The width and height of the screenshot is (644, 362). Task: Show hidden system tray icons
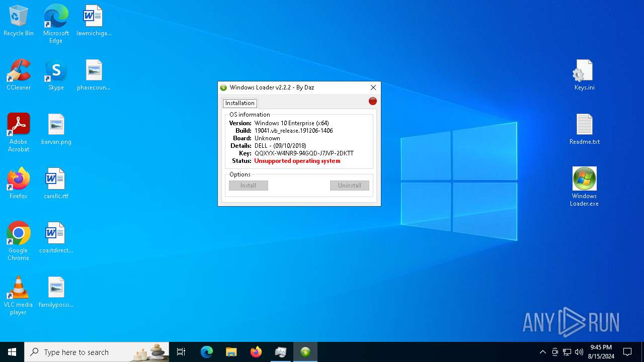[542, 352]
